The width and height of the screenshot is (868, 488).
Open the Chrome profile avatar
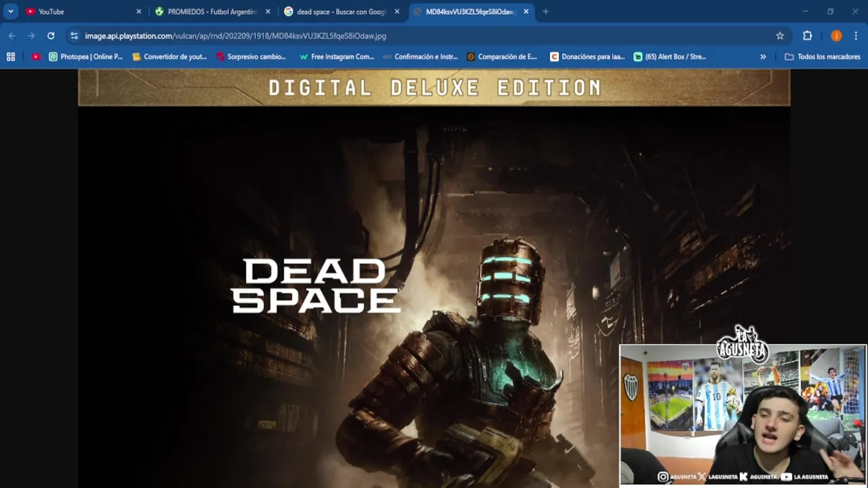tap(836, 36)
